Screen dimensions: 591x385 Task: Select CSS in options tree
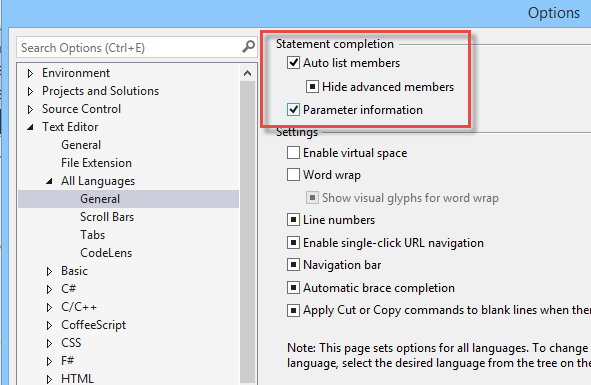click(x=71, y=343)
